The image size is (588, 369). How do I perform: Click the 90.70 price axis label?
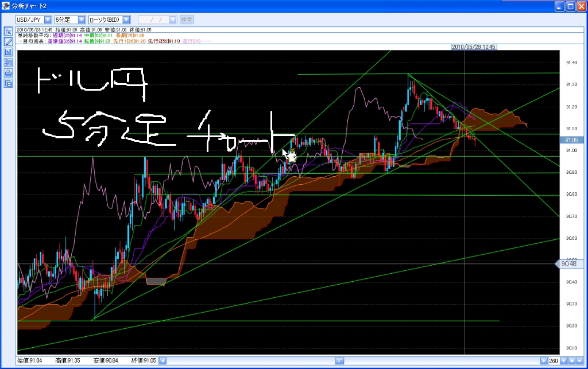click(x=571, y=216)
